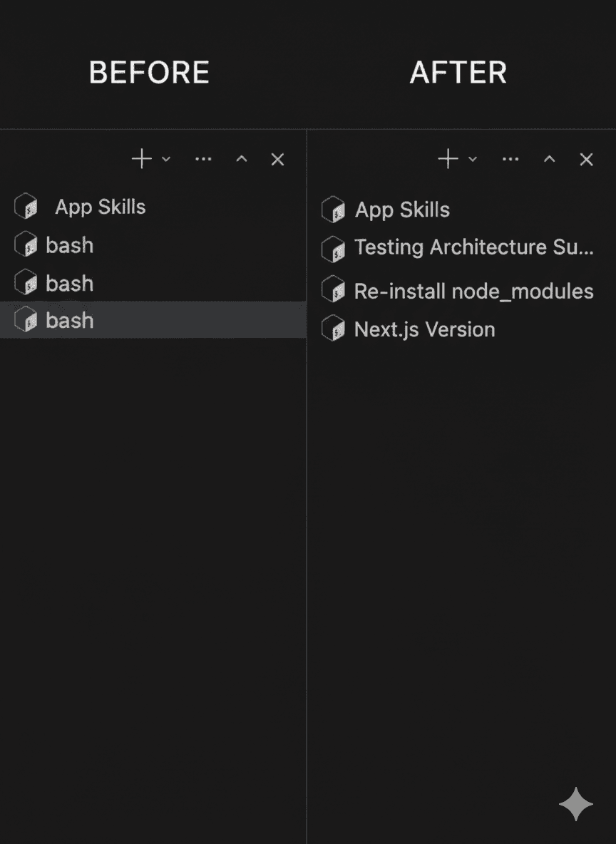This screenshot has height=844, width=616.
Task: Collapse the BEFORE panel with the caret icon
Action: tap(242, 159)
